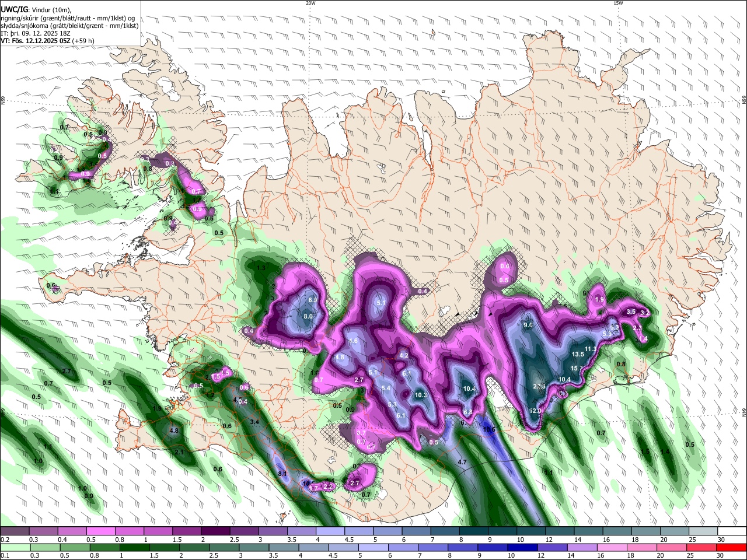The width and height of the screenshot is (747, 560).
Task: Click the swatch between 4 and 4.5 in the upper legend
Action: point(330,531)
